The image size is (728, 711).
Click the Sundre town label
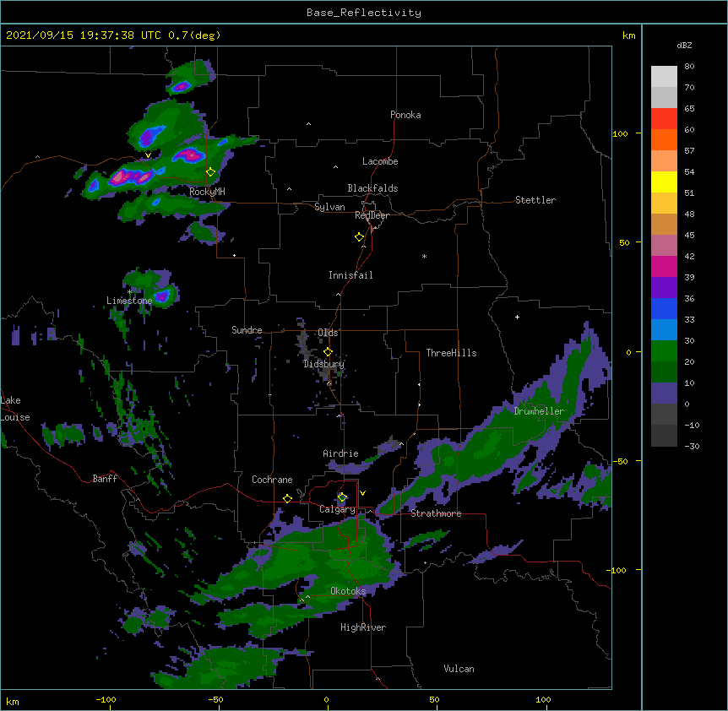point(247,330)
